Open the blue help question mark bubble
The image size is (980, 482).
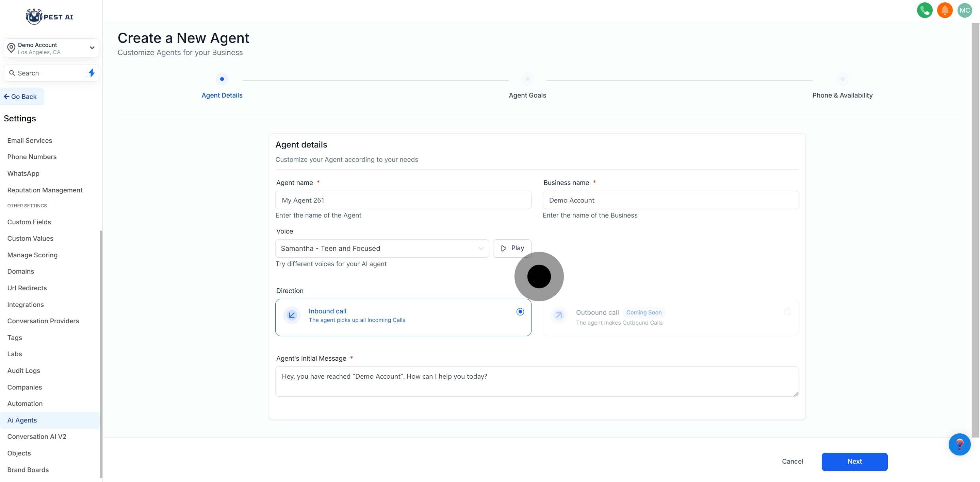(x=959, y=444)
